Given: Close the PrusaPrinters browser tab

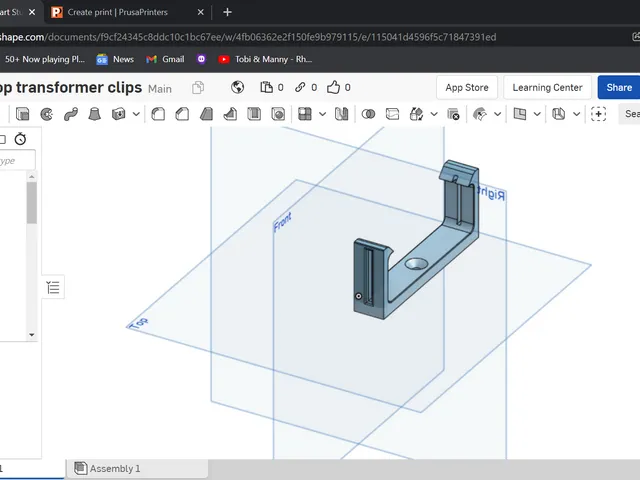Looking at the screenshot, I should [200, 12].
